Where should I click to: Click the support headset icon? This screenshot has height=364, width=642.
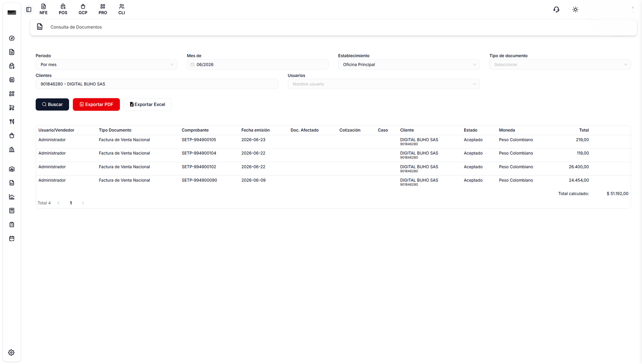[556, 10]
